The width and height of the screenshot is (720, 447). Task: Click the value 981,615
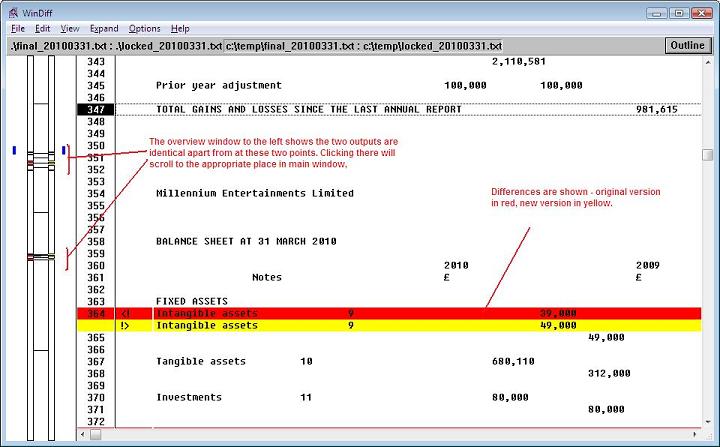657,109
